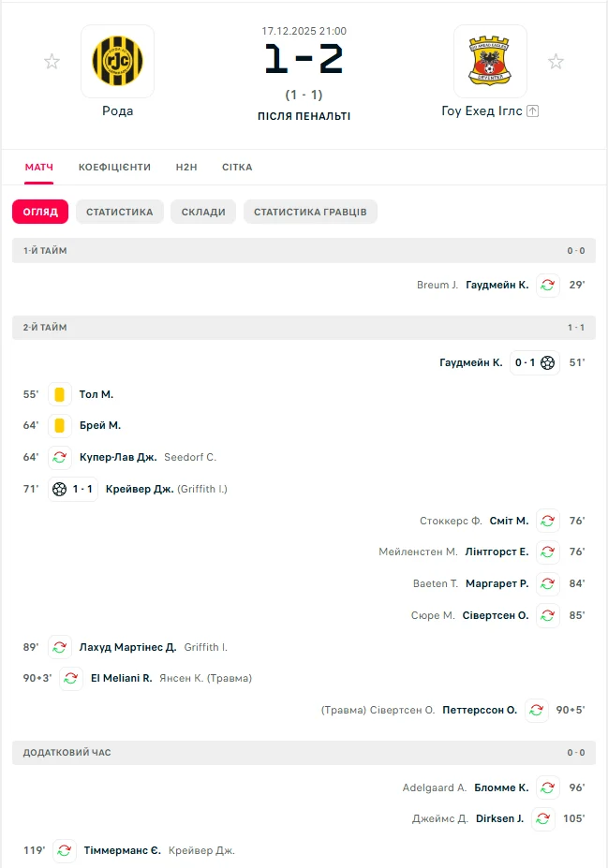Click the Roda team logo
The image size is (608, 868).
click(x=117, y=61)
